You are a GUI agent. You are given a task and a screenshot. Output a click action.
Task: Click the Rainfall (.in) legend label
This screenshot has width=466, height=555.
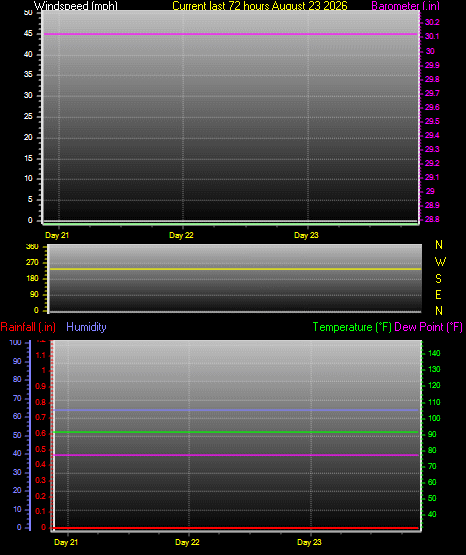[28, 327]
